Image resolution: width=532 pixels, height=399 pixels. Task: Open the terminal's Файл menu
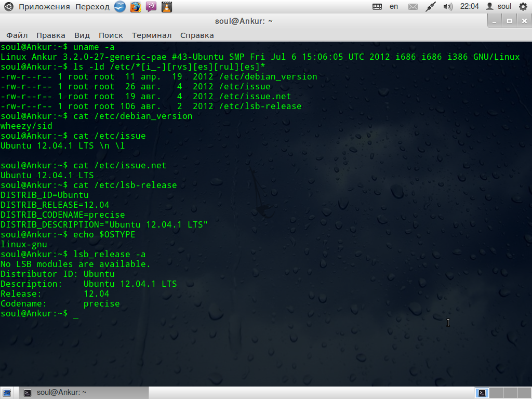(17, 35)
